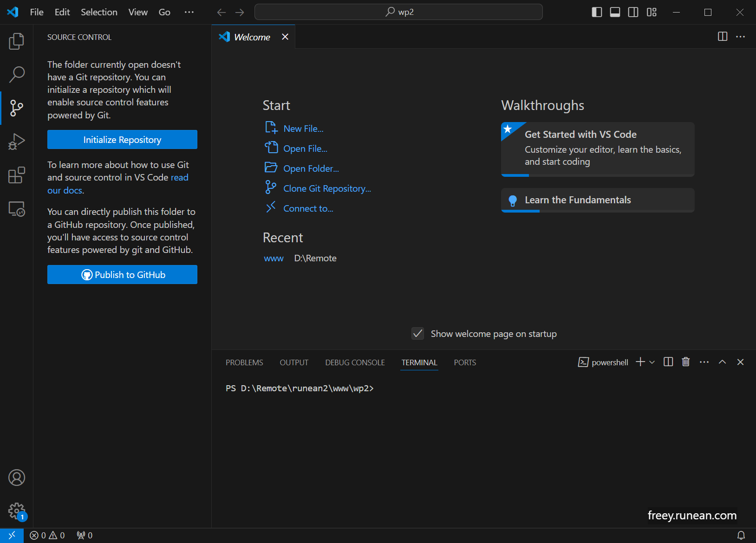Click the powershell terminal label
756x543 pixels.
click(x=603, y=362)
